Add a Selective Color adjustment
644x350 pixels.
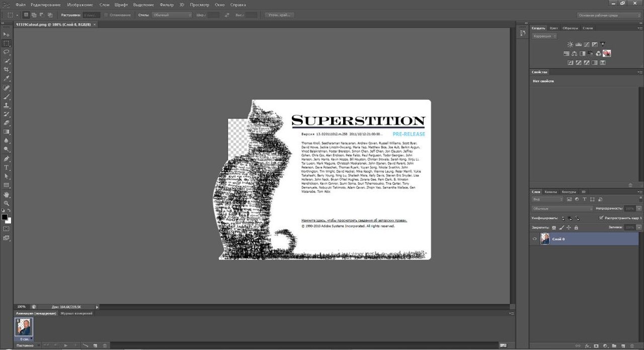click(603, 63)
